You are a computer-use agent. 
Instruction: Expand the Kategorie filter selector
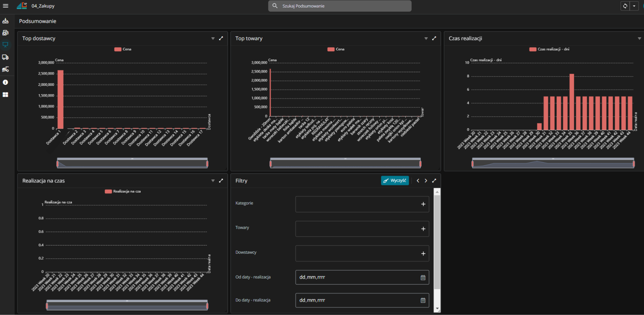point(423,204)
